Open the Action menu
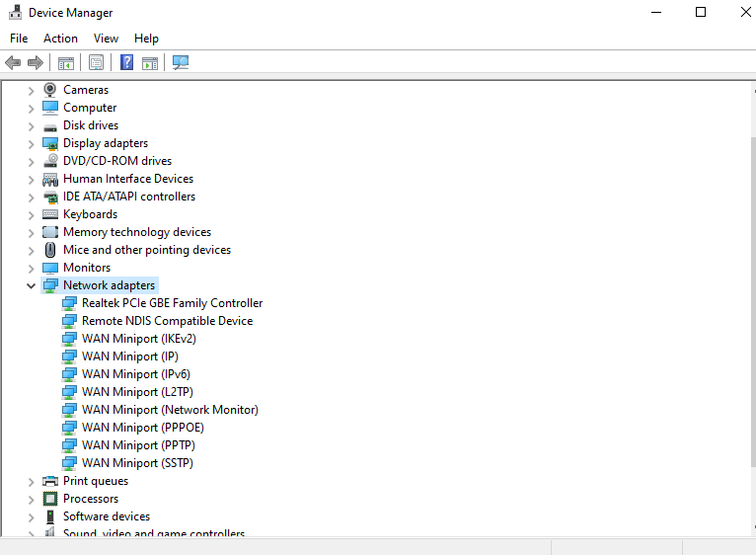The height and width of the screenshot is (555, 756). (x=60, y=39)
